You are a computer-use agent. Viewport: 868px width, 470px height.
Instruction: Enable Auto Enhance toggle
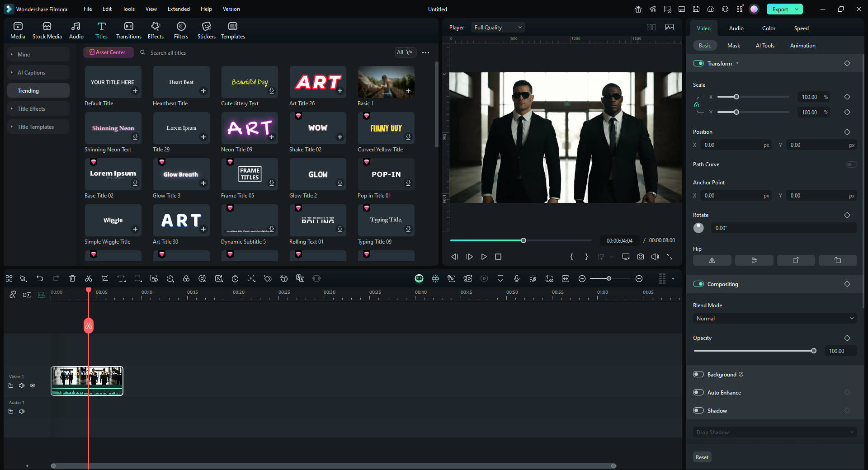pos(698,393)
